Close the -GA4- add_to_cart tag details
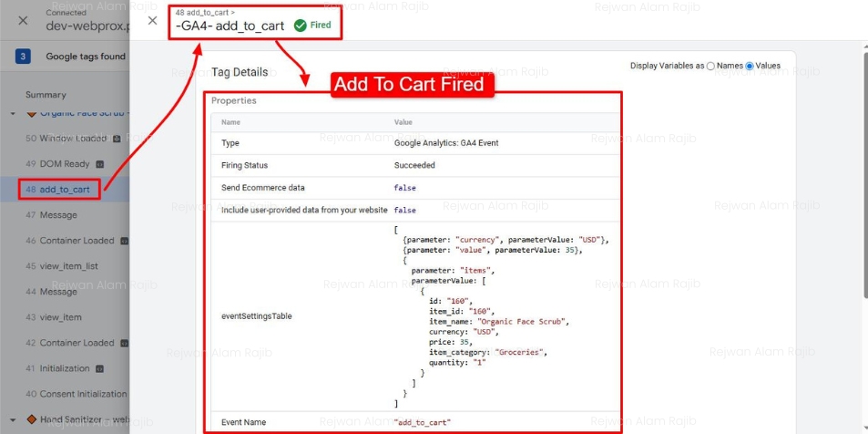Image resolution: width=868 pixels, height=434 pixels. pos(152,20)
